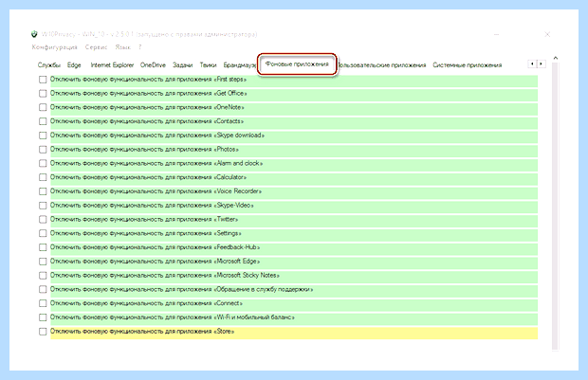This screenshot has height=380, width=588.
Task: Tick the «Microsoft Edge» checkbox
Action: click(x=43, y=262)
